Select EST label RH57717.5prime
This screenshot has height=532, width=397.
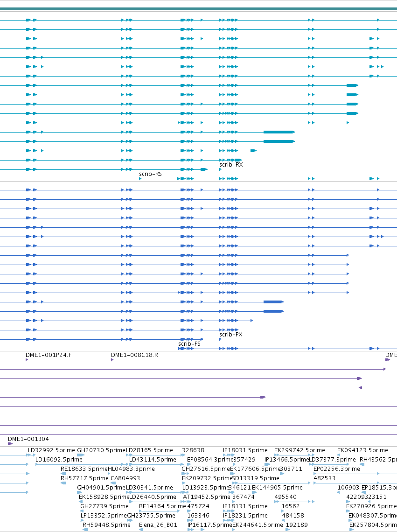click(84, 478)
